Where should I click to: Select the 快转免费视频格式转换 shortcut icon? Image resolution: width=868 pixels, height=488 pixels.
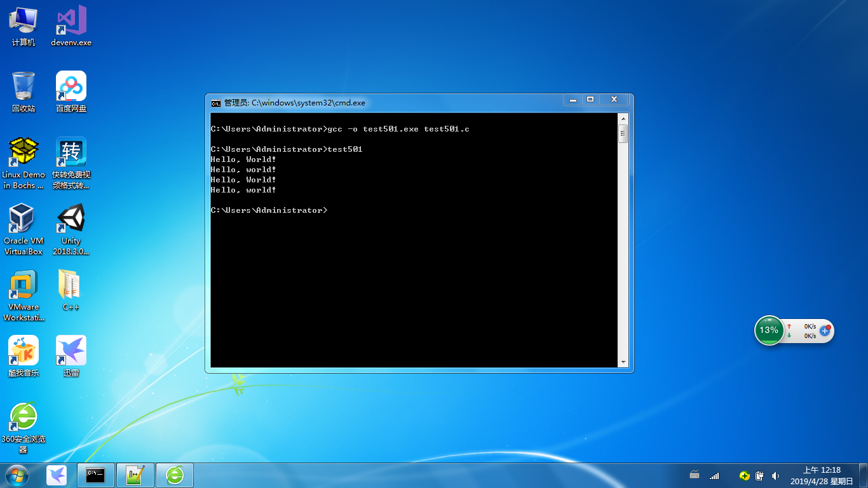(71, 164)
